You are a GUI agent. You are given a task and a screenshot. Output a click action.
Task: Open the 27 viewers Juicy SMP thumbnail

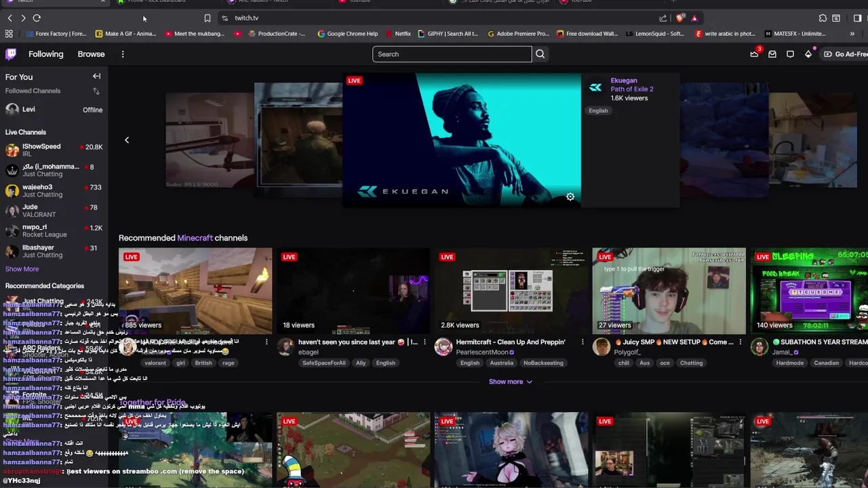(669, 291)
